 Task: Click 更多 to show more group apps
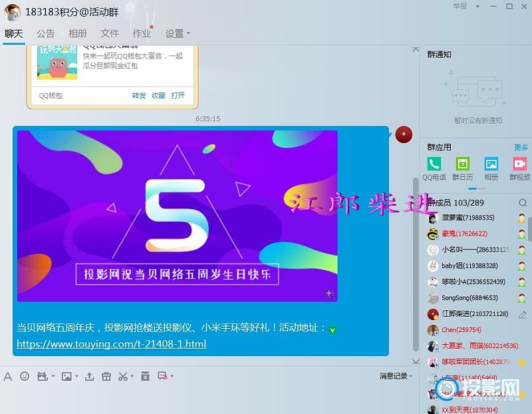[521, 147]
